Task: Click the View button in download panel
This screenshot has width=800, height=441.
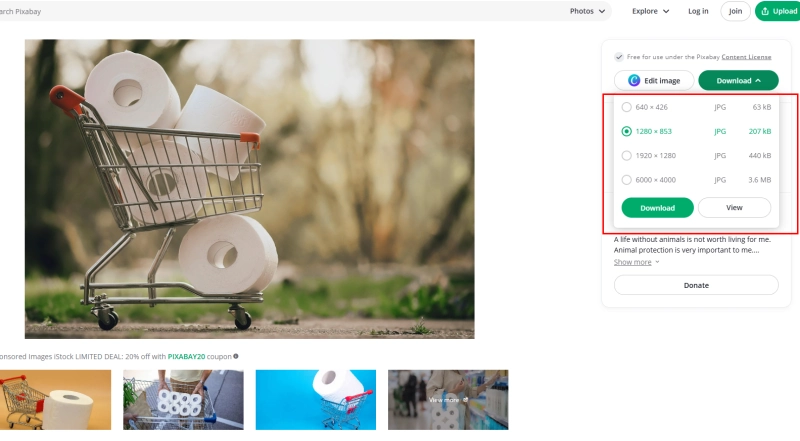Action: [734, 208]
